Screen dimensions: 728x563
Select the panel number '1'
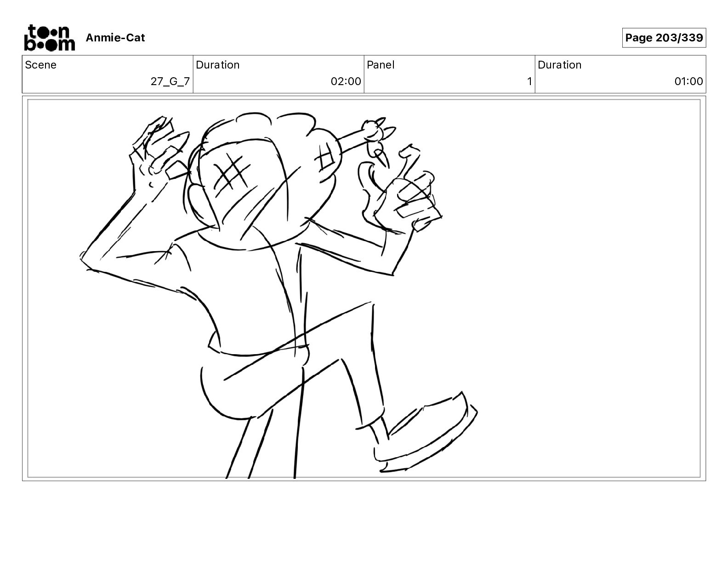click(529, 81)
